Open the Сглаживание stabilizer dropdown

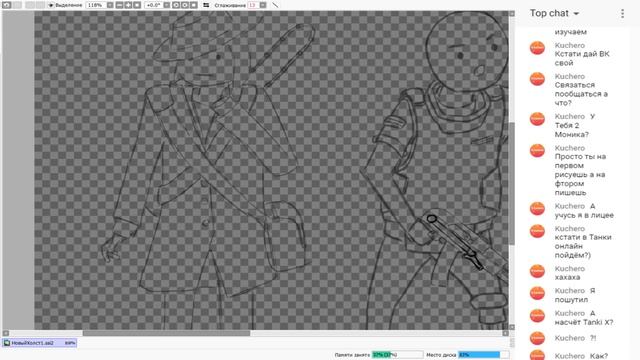pos(263,5)
